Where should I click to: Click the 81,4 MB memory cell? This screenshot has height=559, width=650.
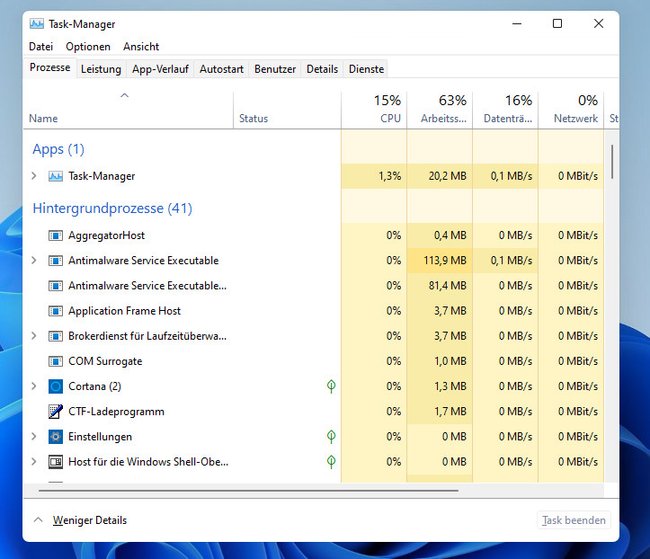[440, 286]
